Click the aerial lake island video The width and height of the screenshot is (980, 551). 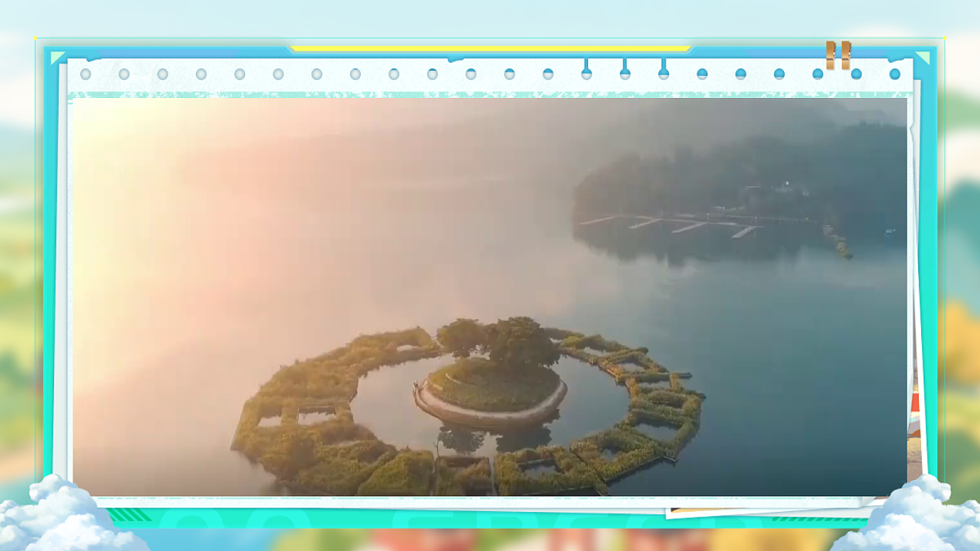coord(490,296)
